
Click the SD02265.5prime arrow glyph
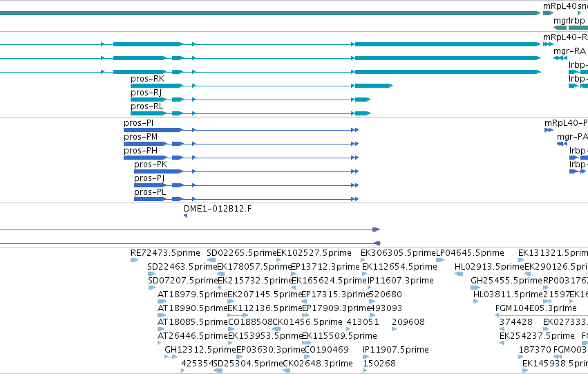point(211,260)
